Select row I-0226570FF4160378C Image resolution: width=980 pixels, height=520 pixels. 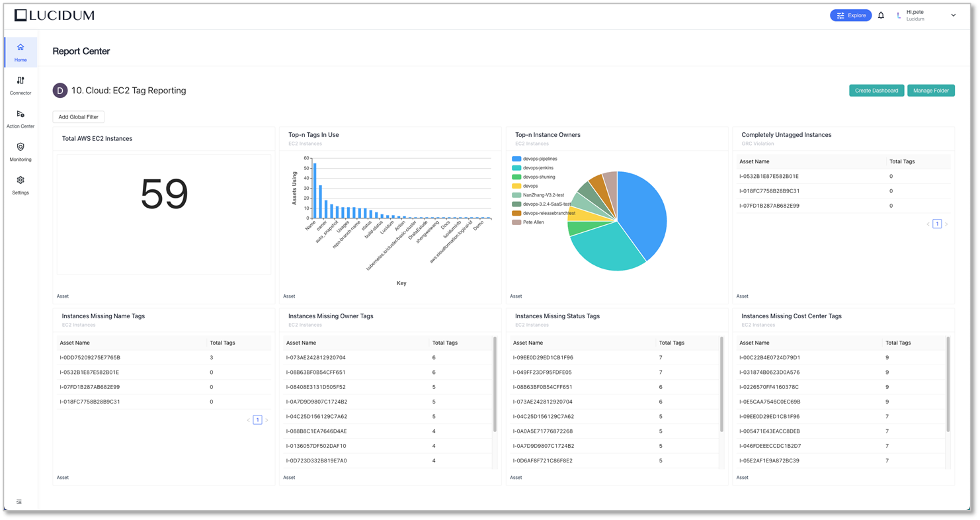tap(841, 387)
